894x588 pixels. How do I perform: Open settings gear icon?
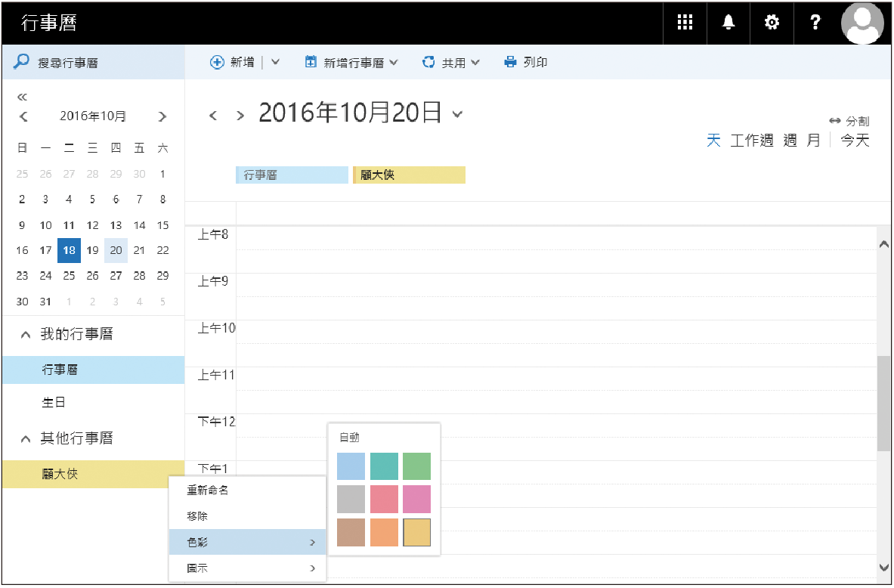[x=772, y=23]
